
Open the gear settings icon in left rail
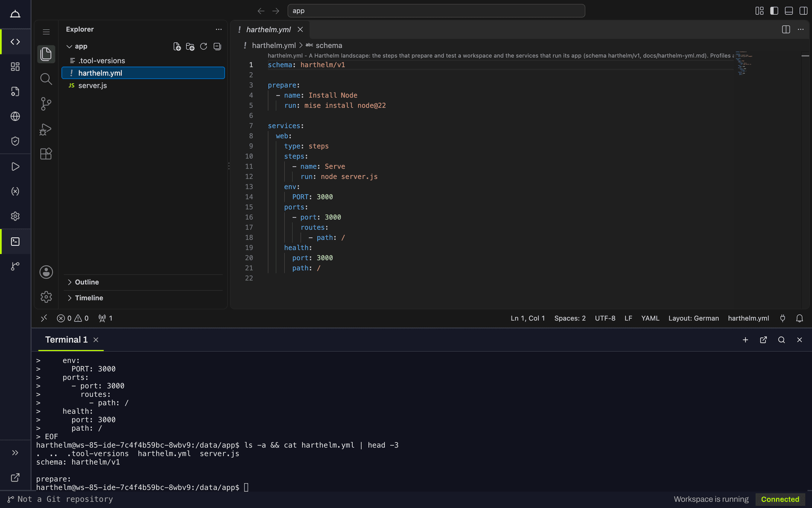click(x=15, y=216)
